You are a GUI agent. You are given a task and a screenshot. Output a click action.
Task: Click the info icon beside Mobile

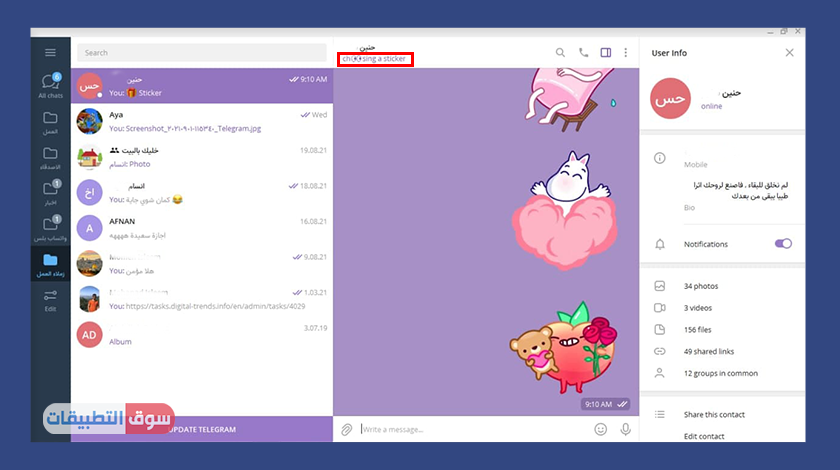(x=659, y=158)
